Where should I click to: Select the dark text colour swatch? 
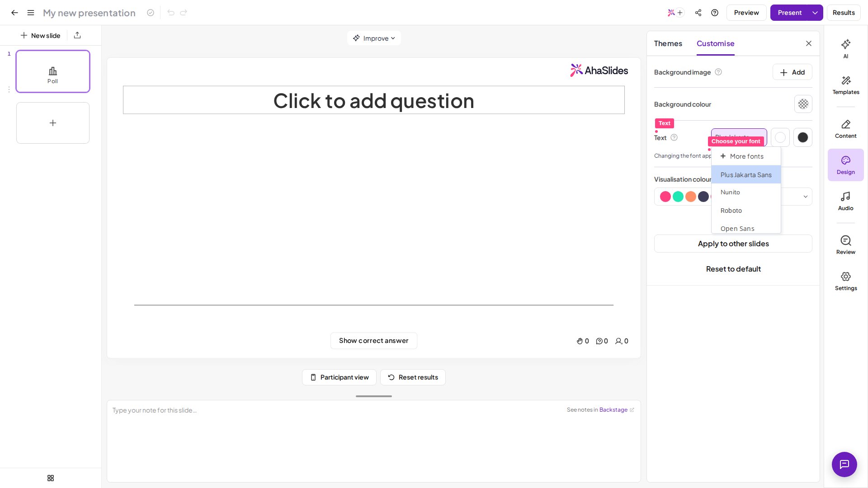tap(803, 137)
